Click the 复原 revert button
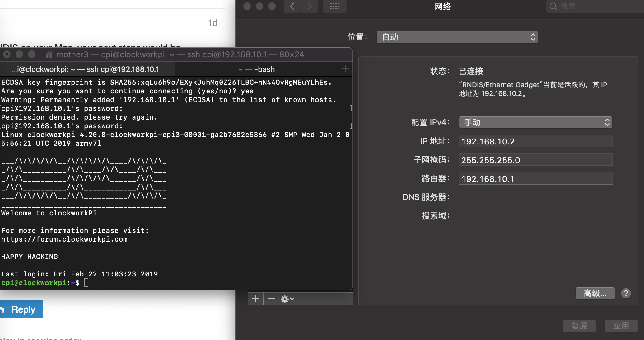 (579, 326)
